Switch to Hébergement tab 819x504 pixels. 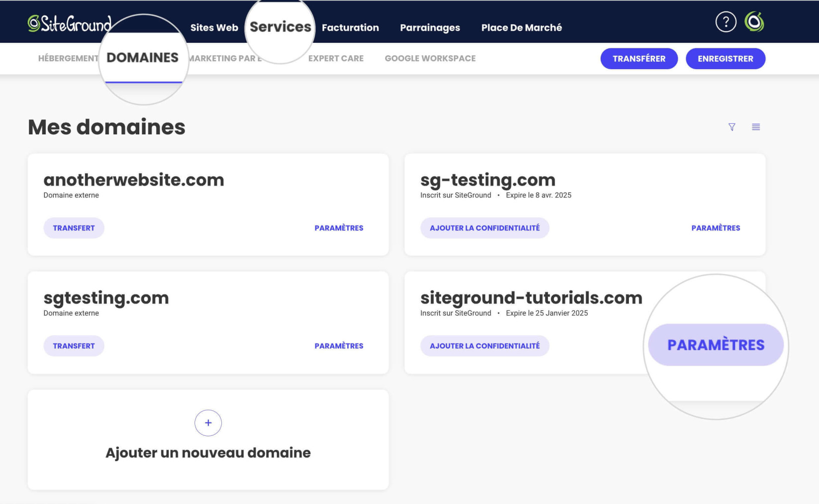(x=68, y=58)
